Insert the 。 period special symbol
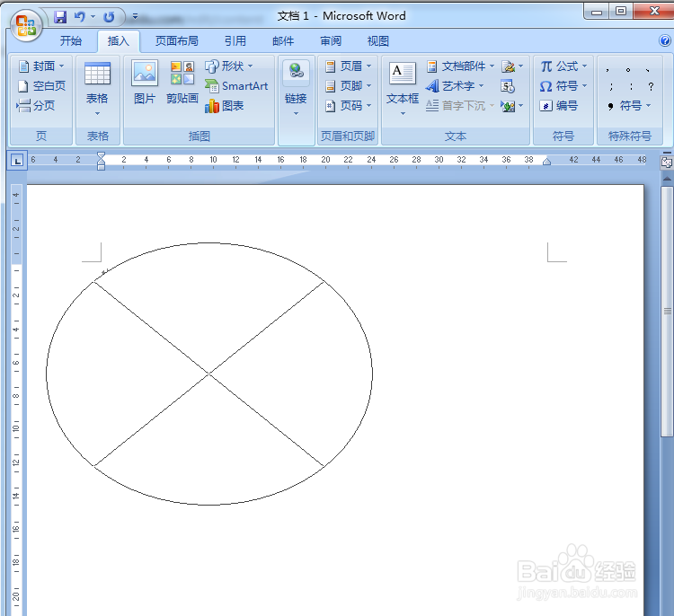This screenshot has width=674, height=616. [628, 69]
